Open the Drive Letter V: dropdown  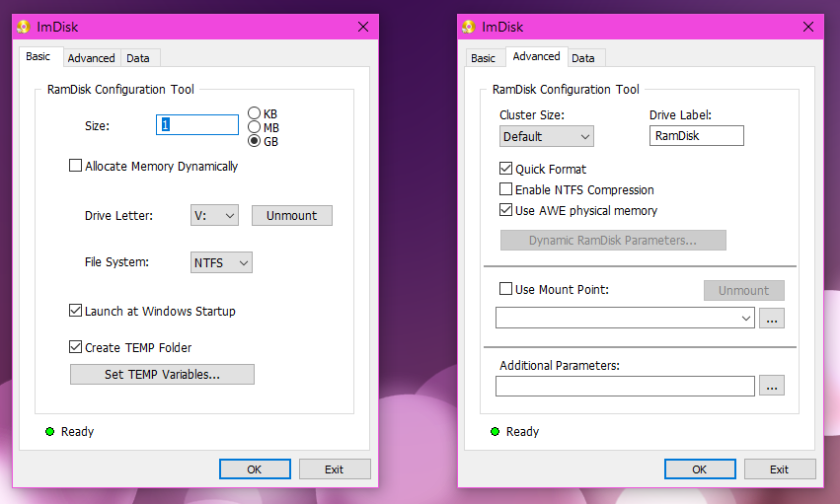coord(214,216)
